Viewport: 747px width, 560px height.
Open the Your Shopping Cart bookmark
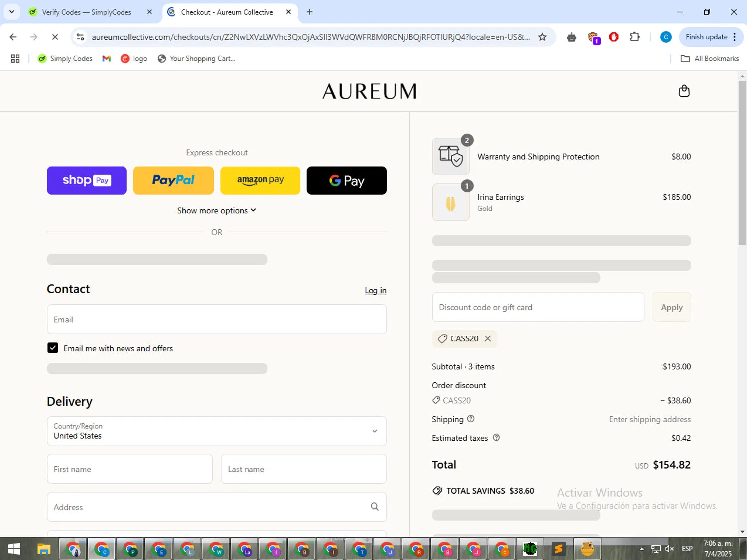point(196,59)
